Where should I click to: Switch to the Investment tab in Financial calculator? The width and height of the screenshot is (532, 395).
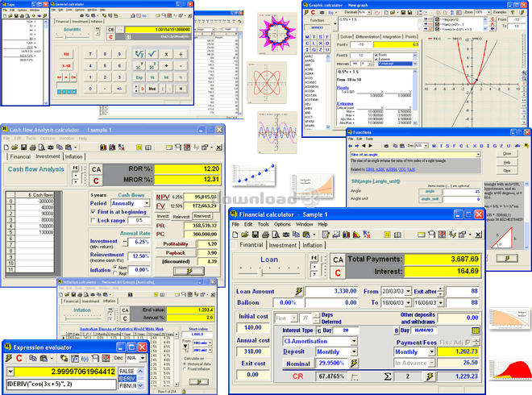(282, 244)
